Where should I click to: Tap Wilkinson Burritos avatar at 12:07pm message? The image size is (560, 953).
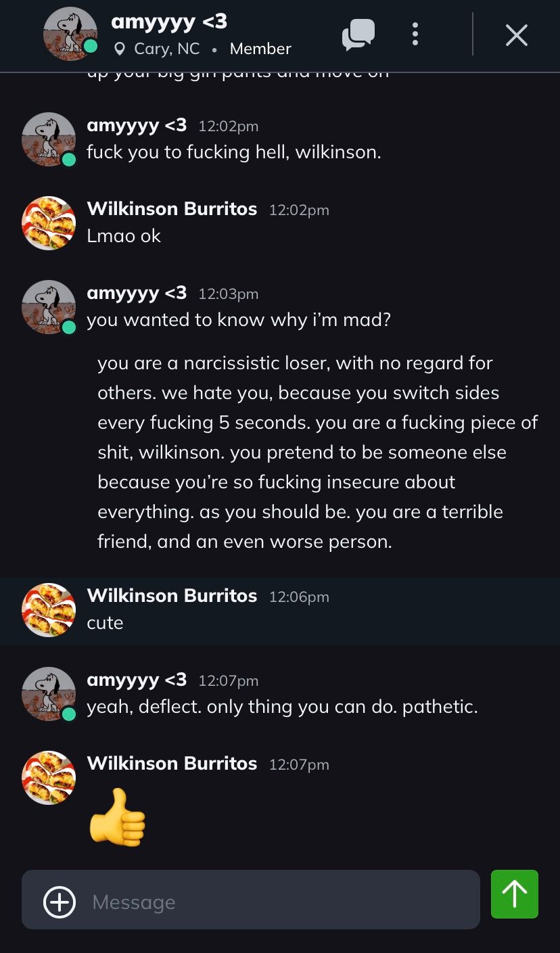[x=49, y=778]
